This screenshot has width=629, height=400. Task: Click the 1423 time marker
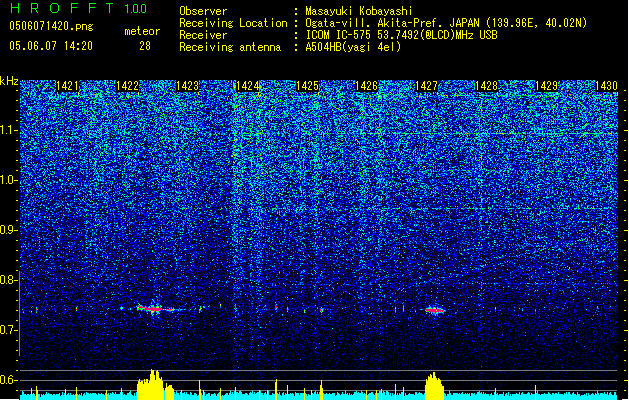tap(187, 86)
